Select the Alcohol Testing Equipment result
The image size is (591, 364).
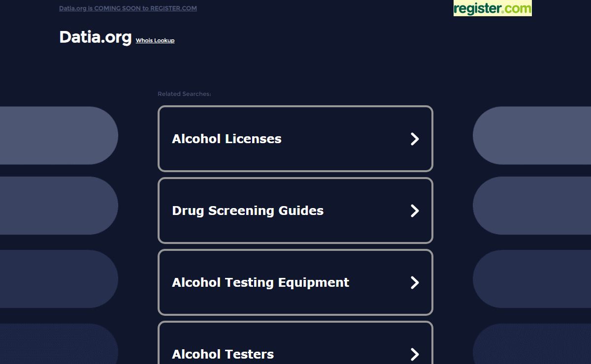point(295,282)
